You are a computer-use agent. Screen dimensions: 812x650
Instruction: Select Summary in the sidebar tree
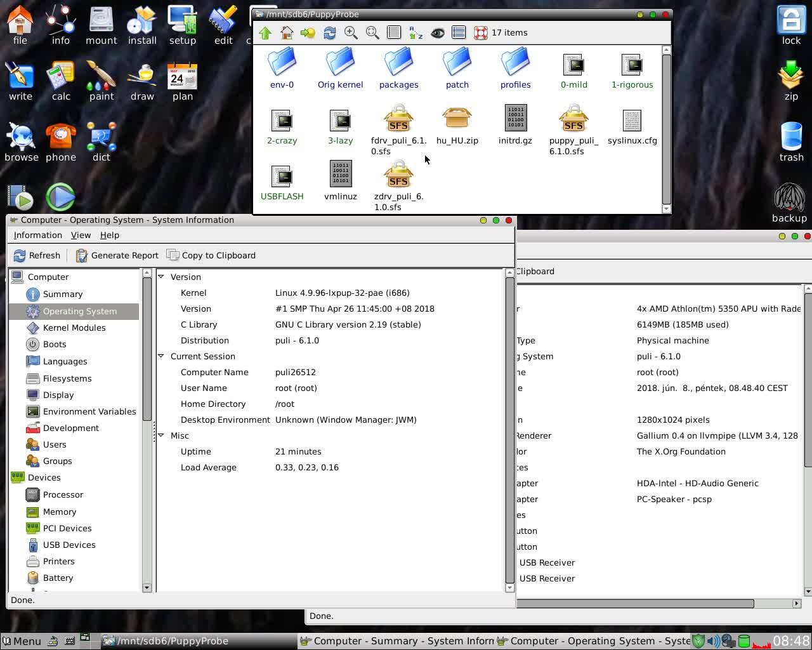[x=63, y=294]
